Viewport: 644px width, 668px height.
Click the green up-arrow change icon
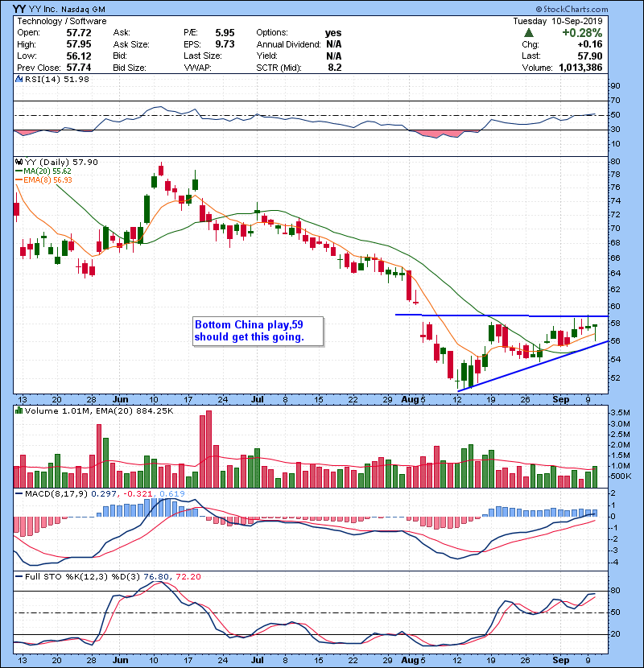tap(529, 32)
